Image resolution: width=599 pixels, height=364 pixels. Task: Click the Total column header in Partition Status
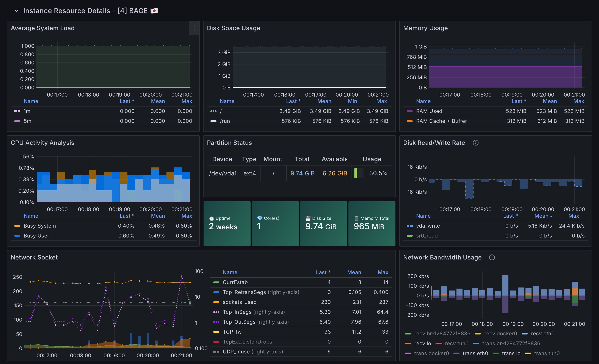click(x=302, y=159)
